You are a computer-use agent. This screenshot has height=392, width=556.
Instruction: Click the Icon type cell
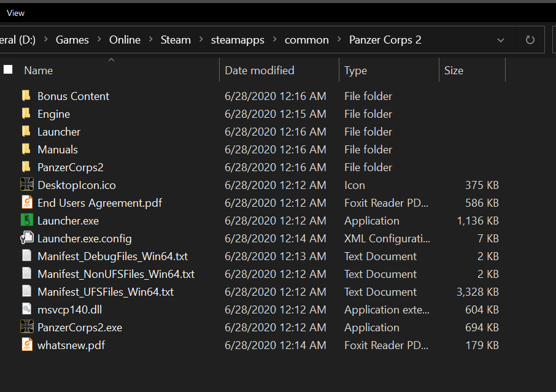tap(355, 185)
